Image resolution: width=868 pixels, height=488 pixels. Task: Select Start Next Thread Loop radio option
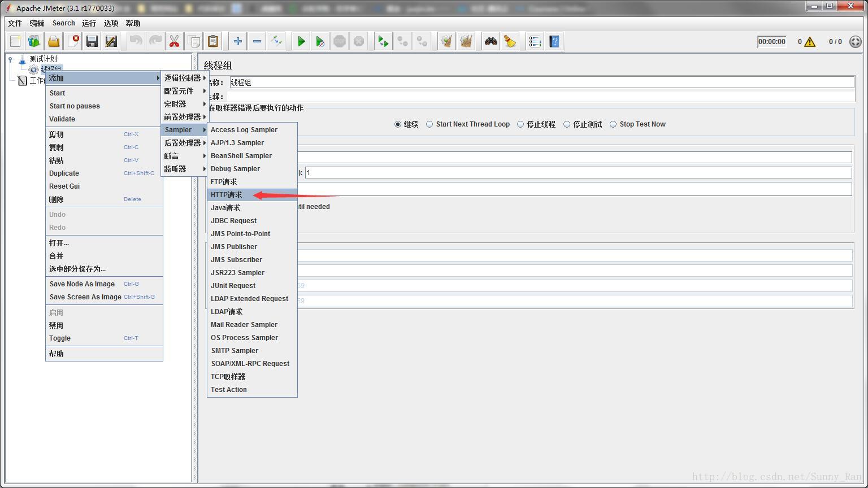click(429, 124)
